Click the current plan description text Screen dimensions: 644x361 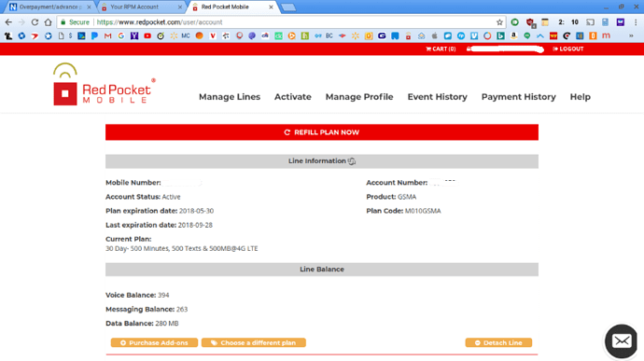pos(182,248)
